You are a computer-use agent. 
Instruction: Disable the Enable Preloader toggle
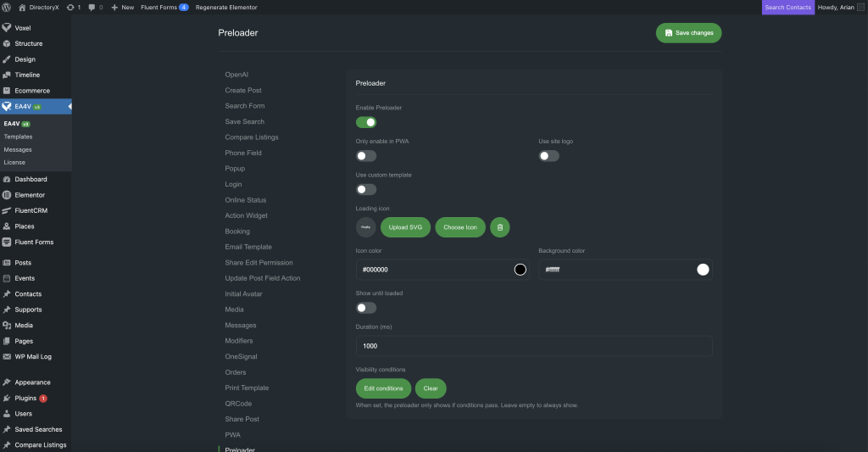pos(366,122)
